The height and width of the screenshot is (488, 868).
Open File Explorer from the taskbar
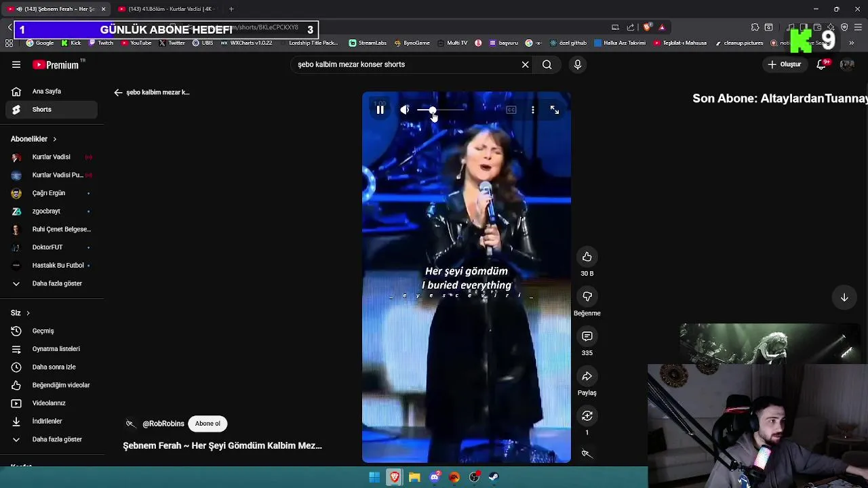click(x=414, y=477)
